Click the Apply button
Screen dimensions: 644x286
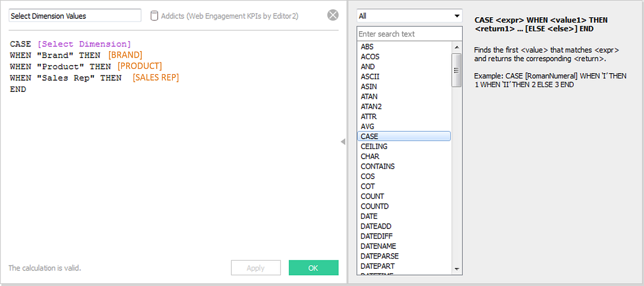[x=255, y=268]
